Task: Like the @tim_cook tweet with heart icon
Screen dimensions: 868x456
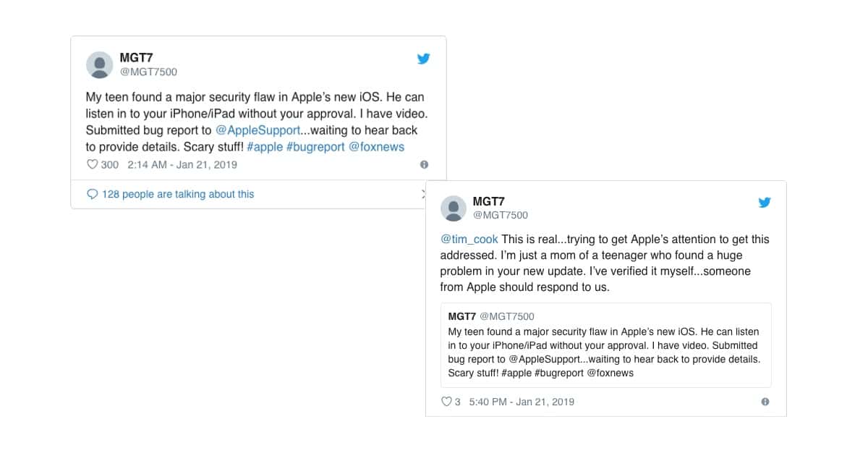Action: point(446,402)
